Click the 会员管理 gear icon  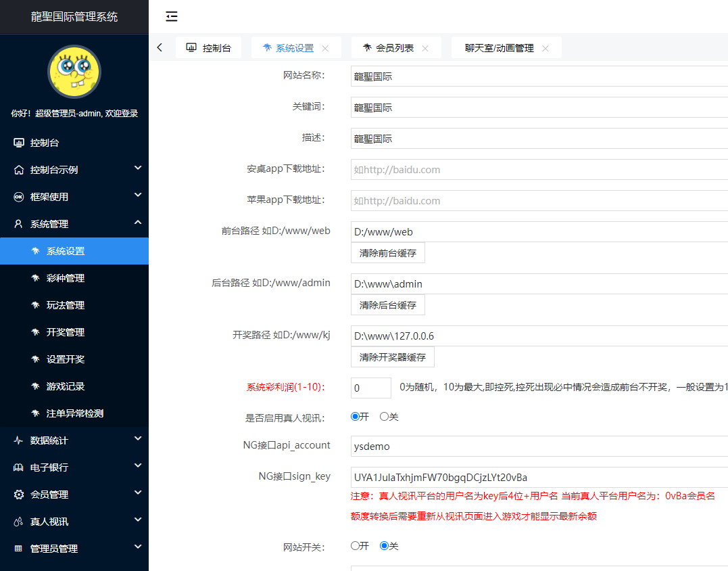point(19,495)
